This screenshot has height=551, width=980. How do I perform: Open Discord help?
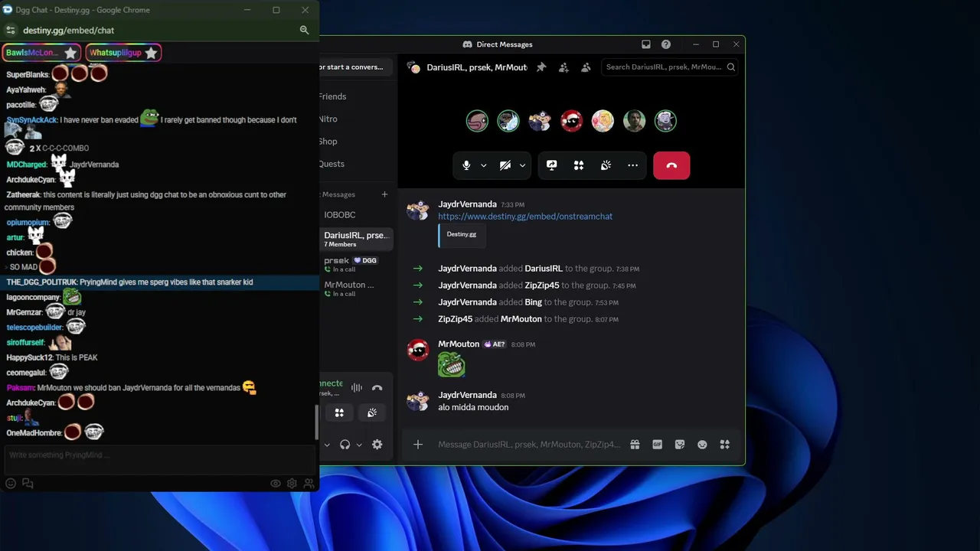click(666, 44)
